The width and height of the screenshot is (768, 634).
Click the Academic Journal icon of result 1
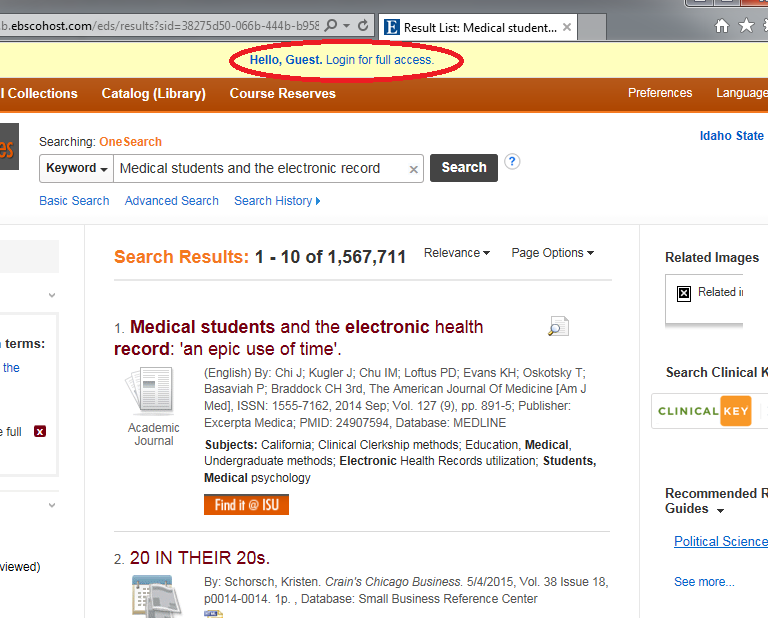pyautogui.click(x=151, y=390)
